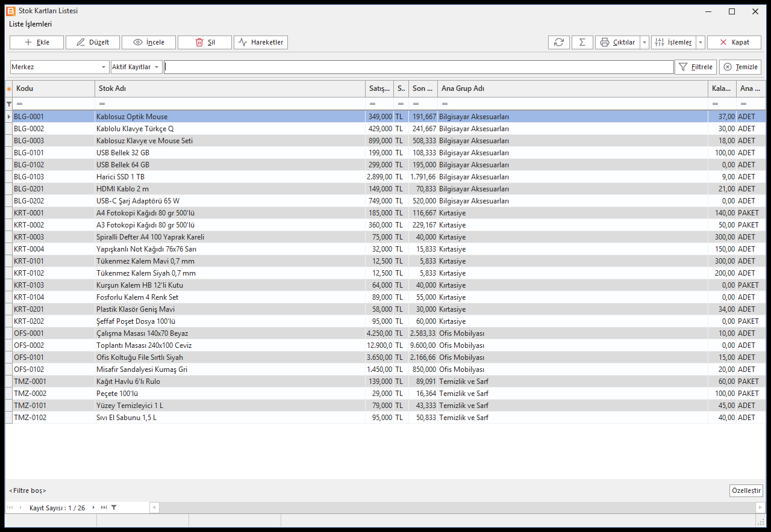Click the OFS-0101 code cell

click(x=54, y=357)
